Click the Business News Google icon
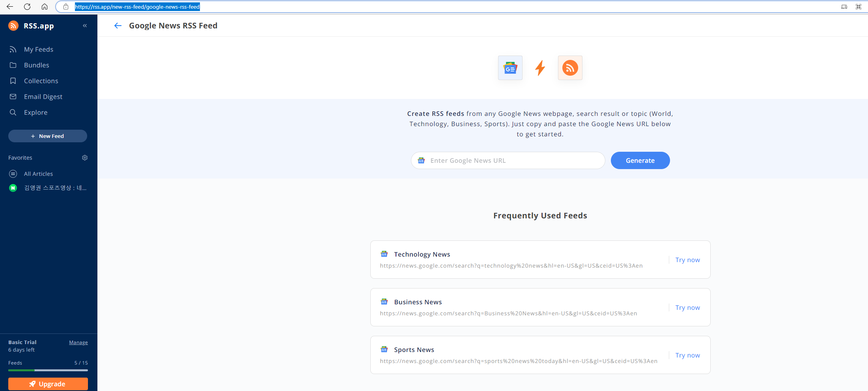The image size is (868, 391). coord(384,302)
